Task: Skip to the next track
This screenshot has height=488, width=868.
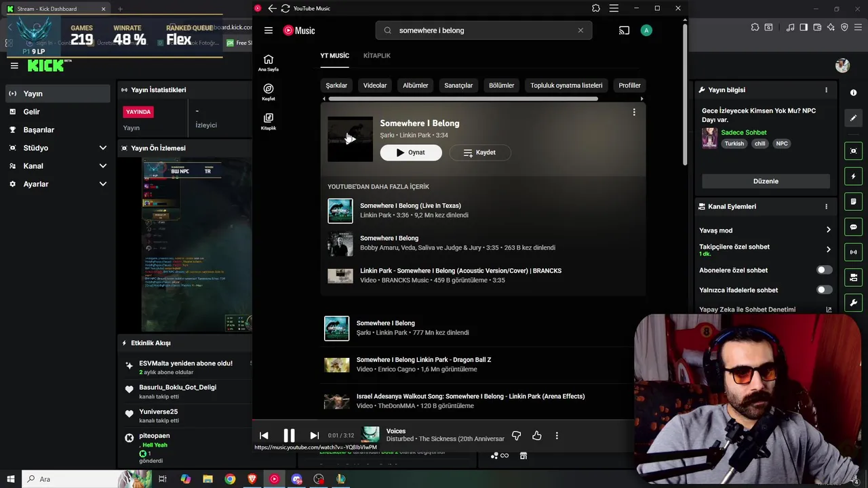Action: [x=314, y=436]
